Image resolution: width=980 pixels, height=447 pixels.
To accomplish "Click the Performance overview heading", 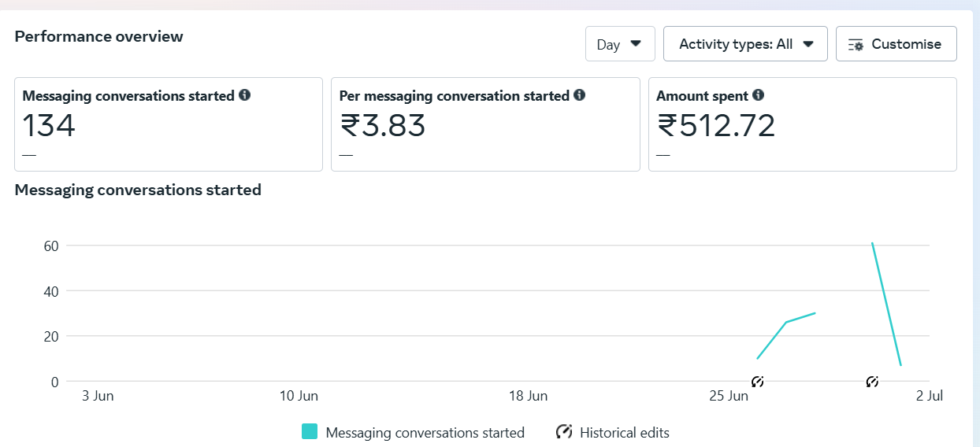I will pyautogui.click(x=99, y=36).
